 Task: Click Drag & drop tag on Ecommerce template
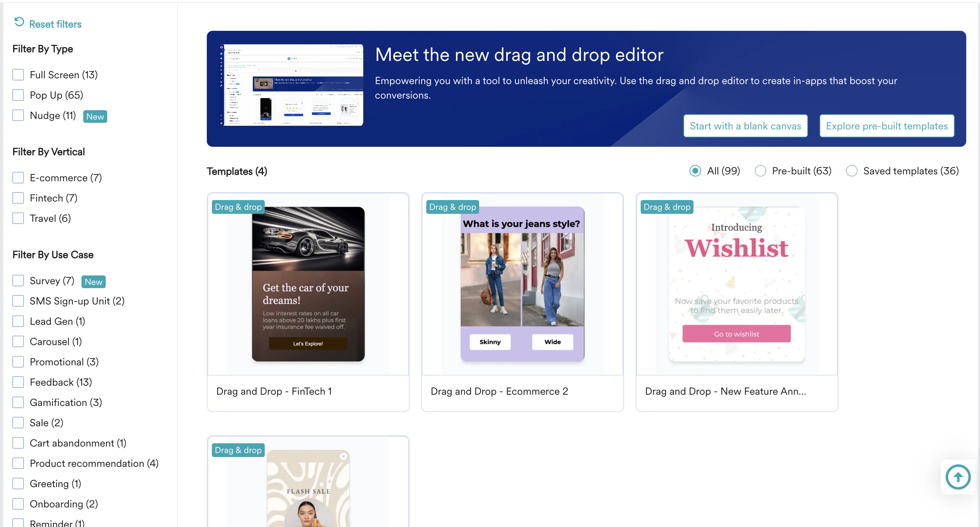pyautogui.click(x=452, y=207)
